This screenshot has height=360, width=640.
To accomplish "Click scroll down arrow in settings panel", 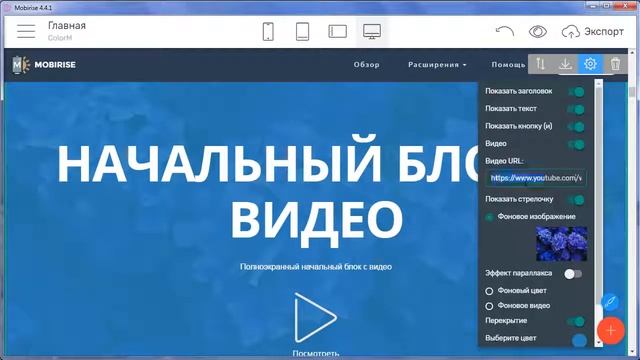I will (x=598, y=343).
